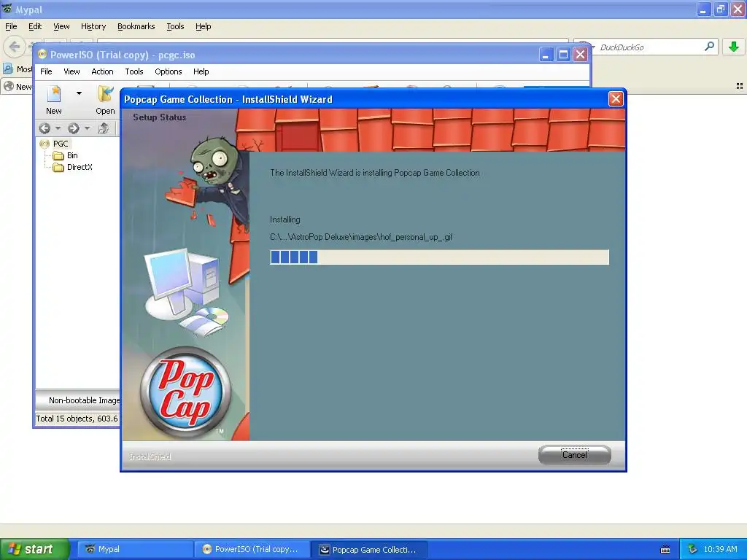Open the PowerISO File menu
The height and width of the screenshot is (560, 747).
click(46, 71)
